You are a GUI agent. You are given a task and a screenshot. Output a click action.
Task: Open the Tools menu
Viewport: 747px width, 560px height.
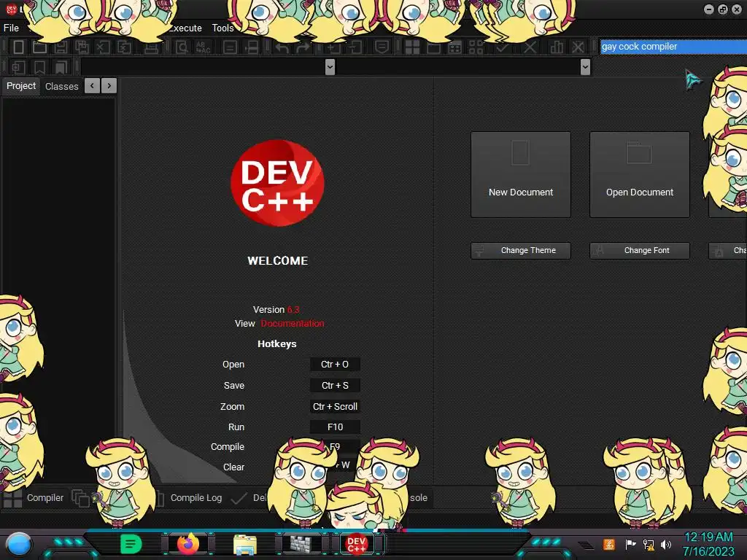click(223, 28)
